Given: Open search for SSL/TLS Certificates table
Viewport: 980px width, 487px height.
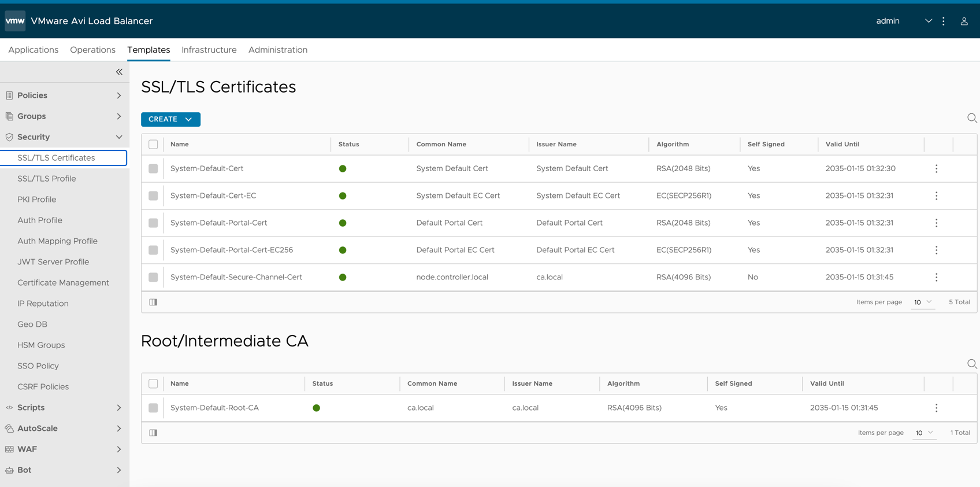Looking at the screenshot, I should coord(972,118).
